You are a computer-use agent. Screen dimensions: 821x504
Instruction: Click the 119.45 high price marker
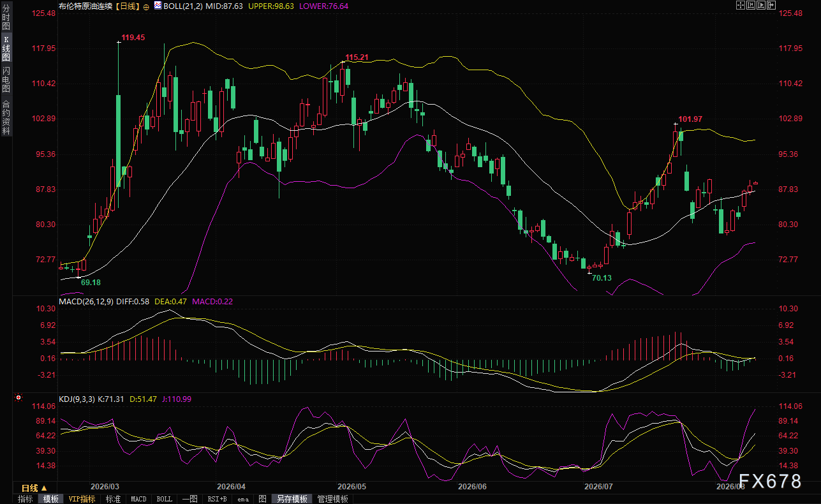coord(133,38)
